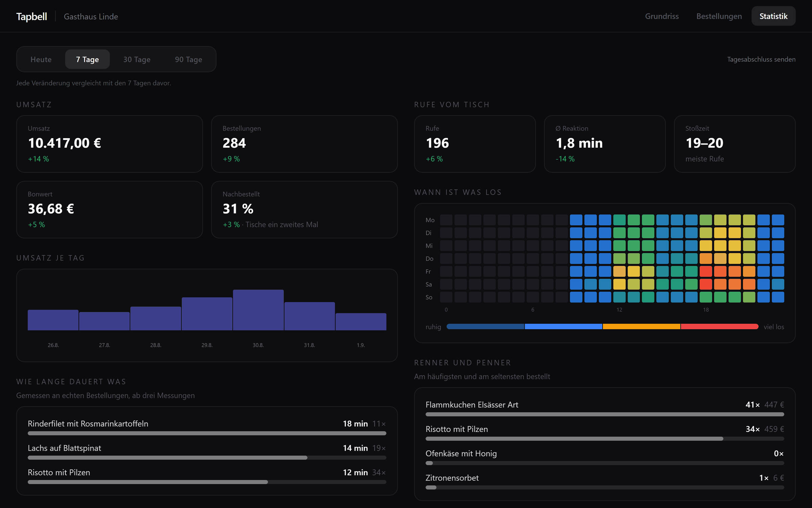
Task: Go to the Bestellungen navigation tab
Action: [x=719, y=16]
